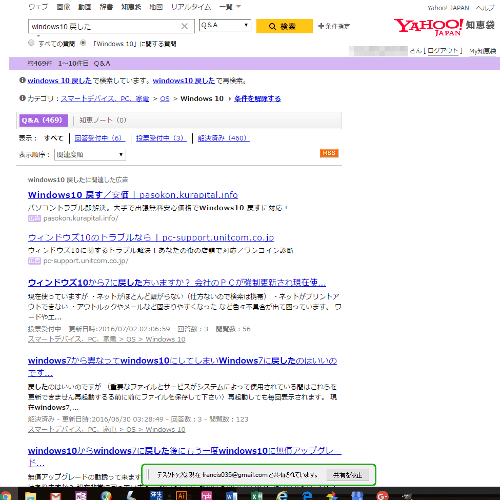Image resolution: width=500 pixels, height=500 pixels.
Task: Open the pasokon.kurapital.info ad result
Action: coord(133,195)
